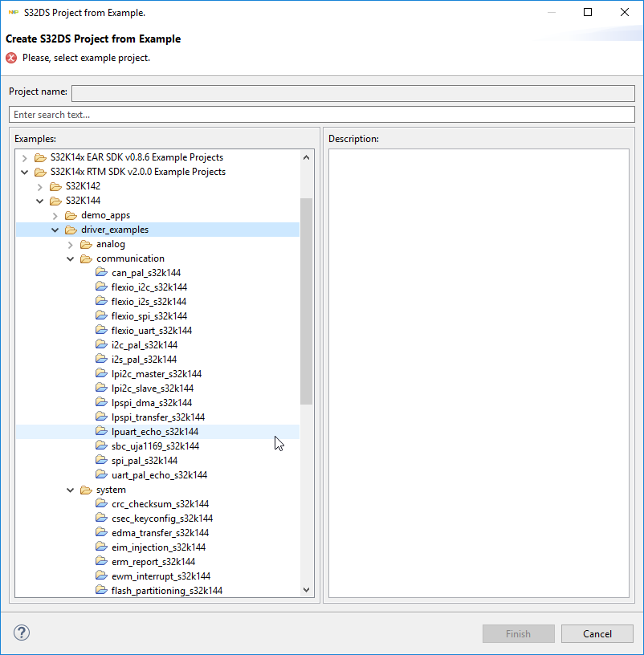The image size is (644, 655).
Task: Select the crc_checksum_s32k144 label
Action: pyautogui.click(x=160, y=504)
